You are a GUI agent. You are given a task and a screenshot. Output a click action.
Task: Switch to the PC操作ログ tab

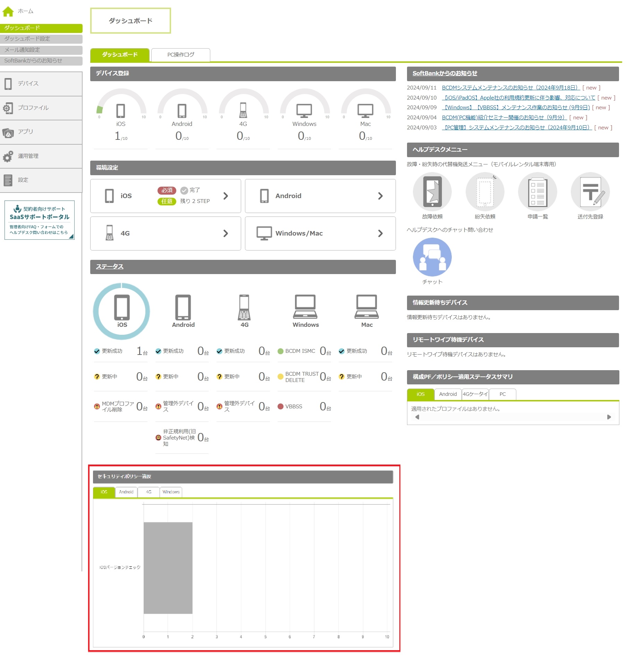pyautogui.click(x=180, y=55)
